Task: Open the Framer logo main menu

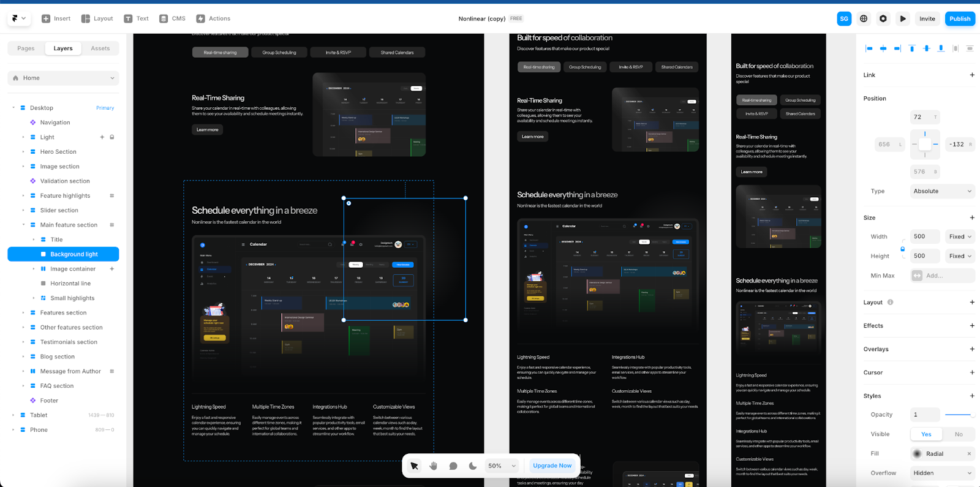Action: 18,18
